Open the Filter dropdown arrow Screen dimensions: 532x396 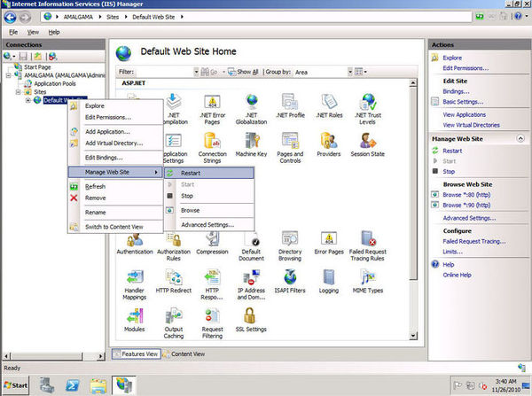(x=196, y=72)
